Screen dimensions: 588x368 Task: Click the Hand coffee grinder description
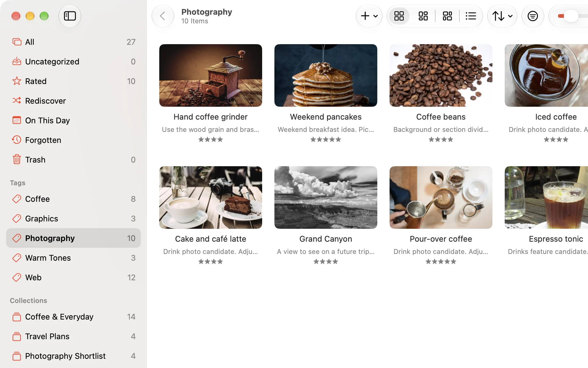click(x=211, y=129)
